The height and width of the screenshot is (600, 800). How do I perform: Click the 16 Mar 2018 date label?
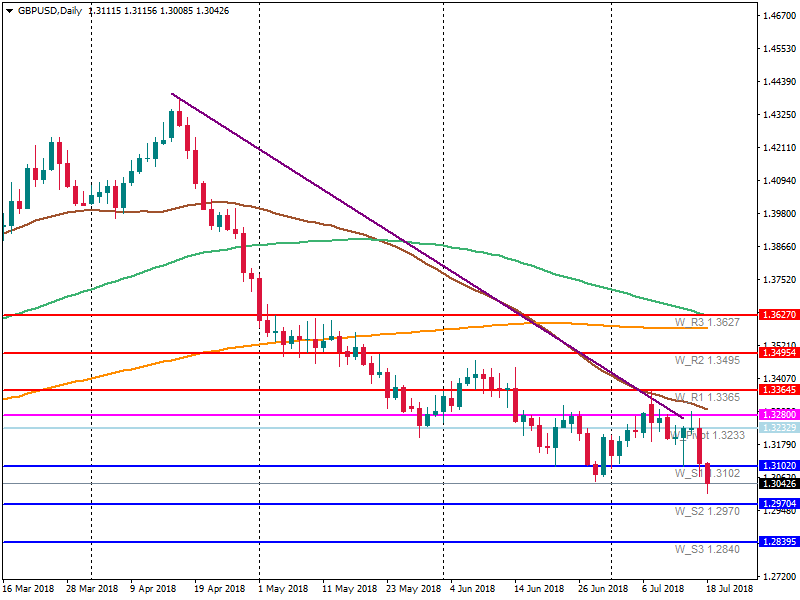click(x=30, y=588)
